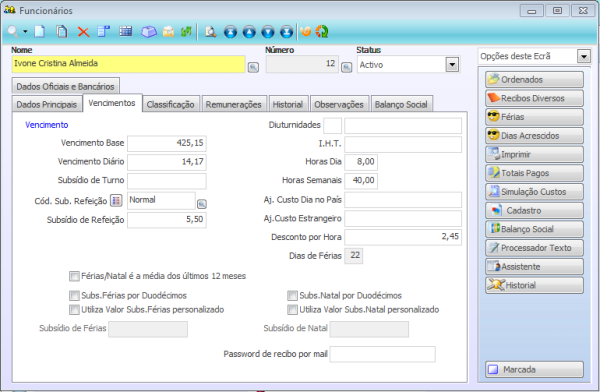Go to the first record
This screenshot has height=392, width=600.
[230, 32]
